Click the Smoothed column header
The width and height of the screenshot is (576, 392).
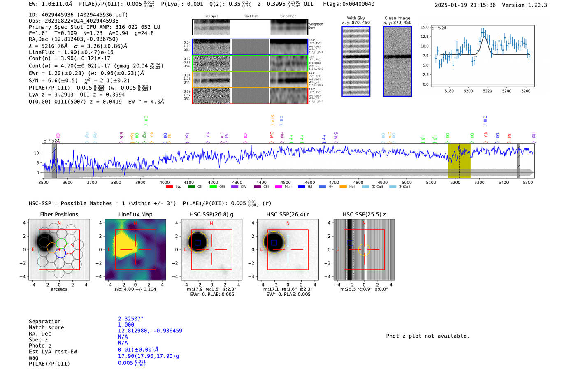[x=288, y=16]
